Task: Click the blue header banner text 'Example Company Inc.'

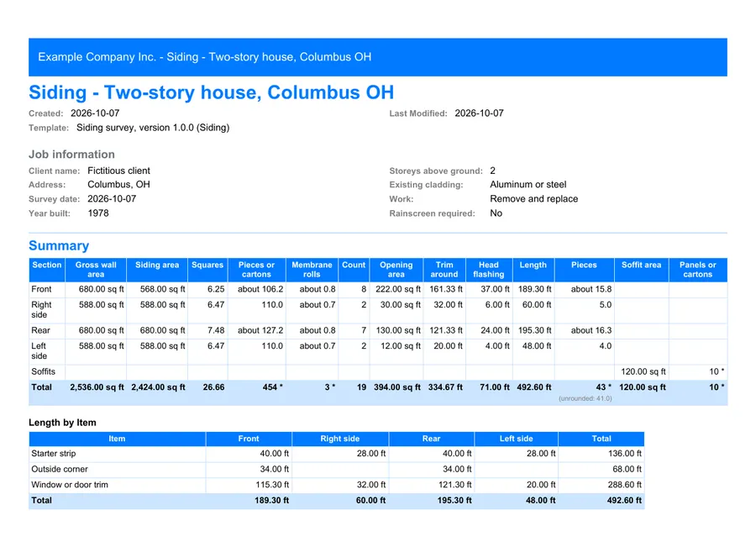Action: pos(97,57)
